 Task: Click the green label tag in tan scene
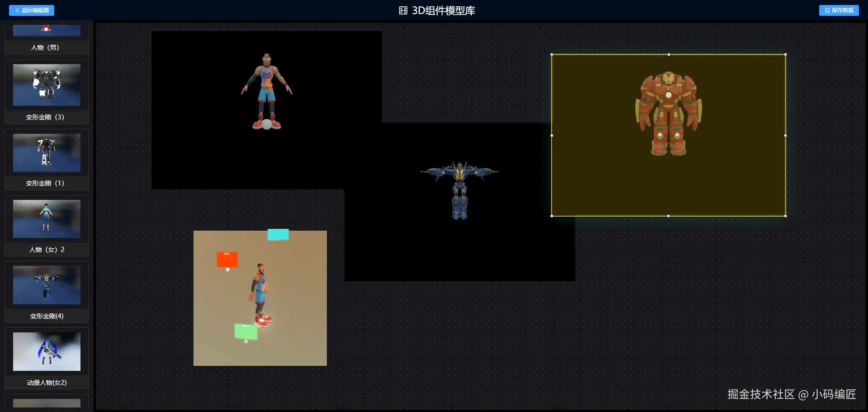tap(246, 331)
